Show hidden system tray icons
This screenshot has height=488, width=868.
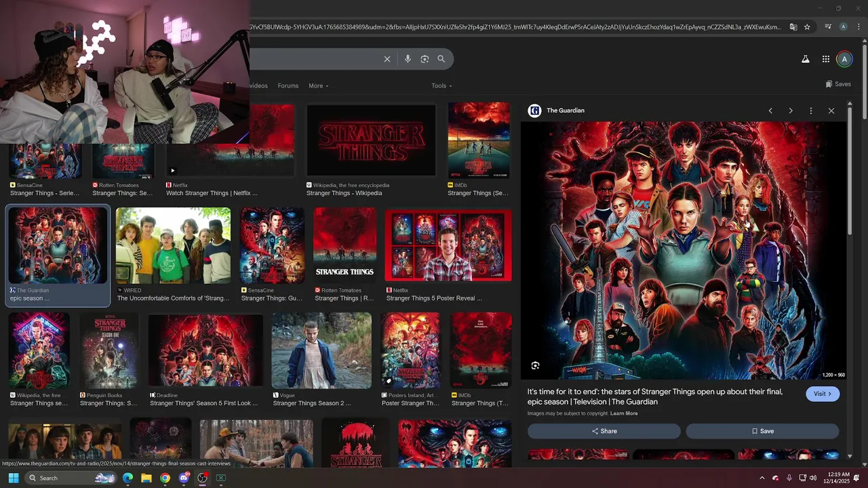coord(762,478)
